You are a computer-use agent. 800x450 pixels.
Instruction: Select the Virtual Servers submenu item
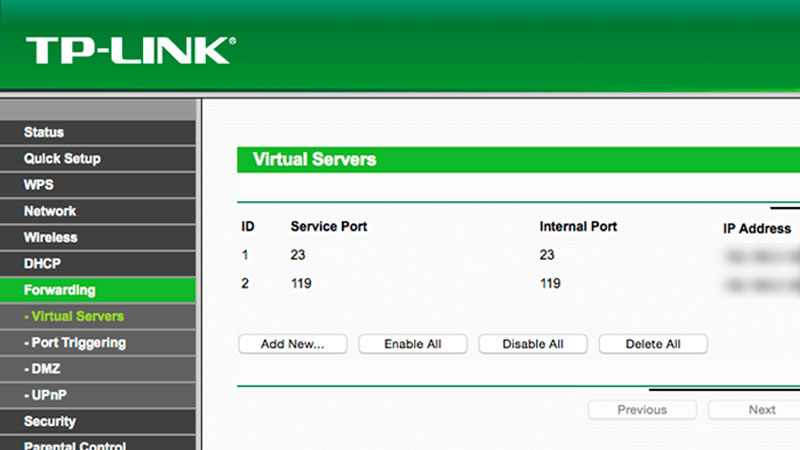pos(74,316)
